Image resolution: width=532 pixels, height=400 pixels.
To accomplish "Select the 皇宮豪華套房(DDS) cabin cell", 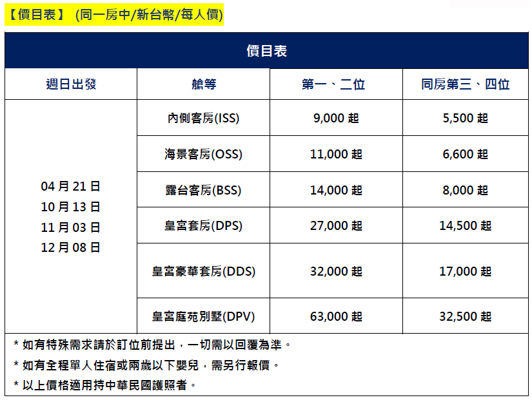I will [204, 271].
